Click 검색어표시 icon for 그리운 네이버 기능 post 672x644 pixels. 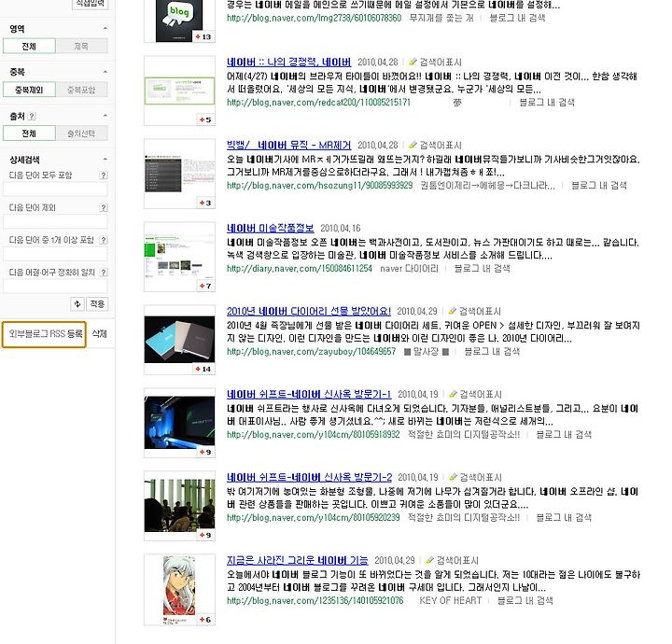[452, 560]
